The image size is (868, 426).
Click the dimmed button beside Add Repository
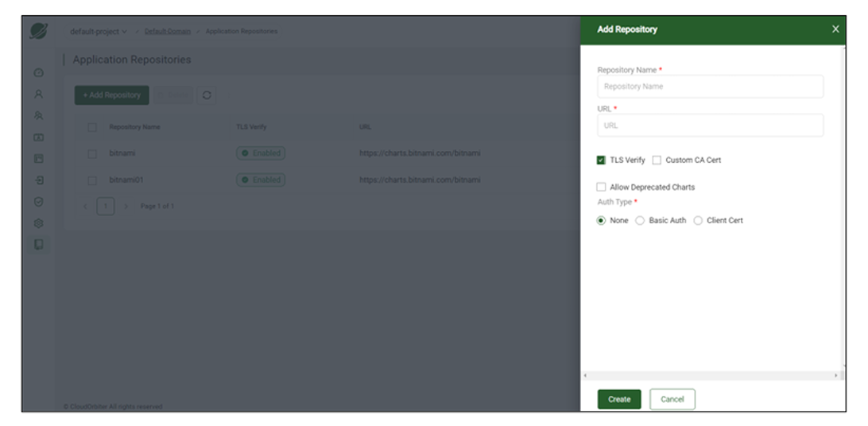pos(173,95)
